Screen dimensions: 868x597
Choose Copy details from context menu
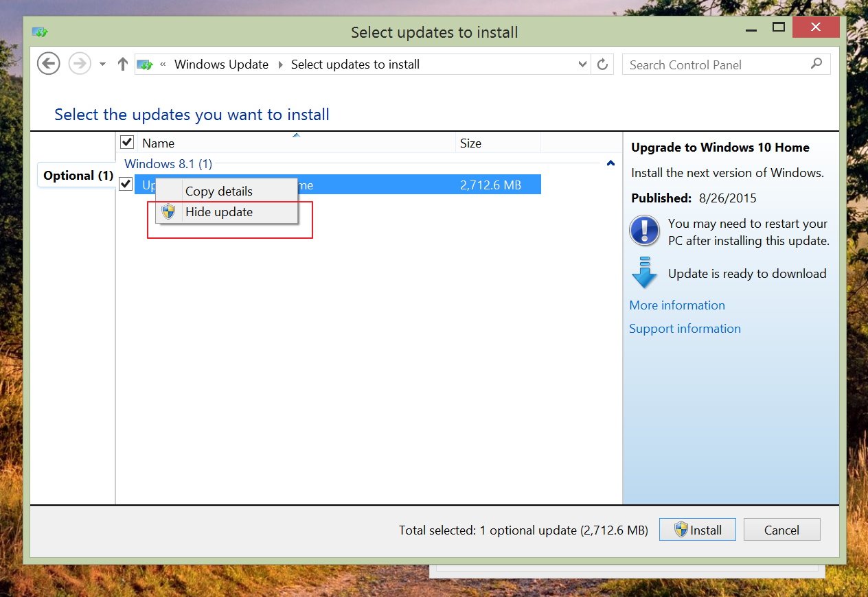[x=227, y=191]
